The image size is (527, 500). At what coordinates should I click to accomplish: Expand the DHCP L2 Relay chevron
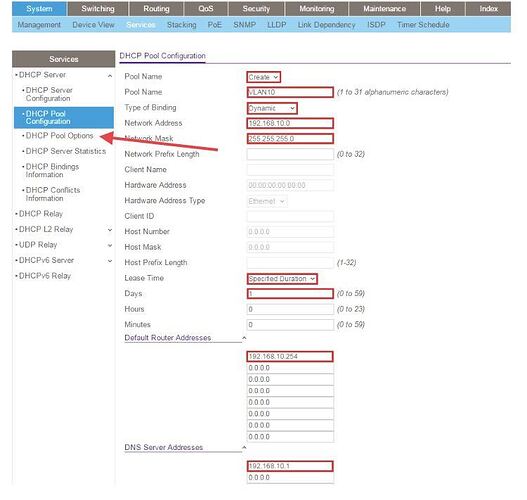click(110, 230)
